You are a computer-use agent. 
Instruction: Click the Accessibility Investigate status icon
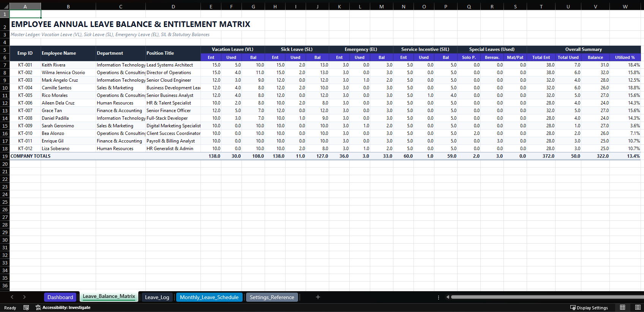pyautogui.click(x=63, y=307)
